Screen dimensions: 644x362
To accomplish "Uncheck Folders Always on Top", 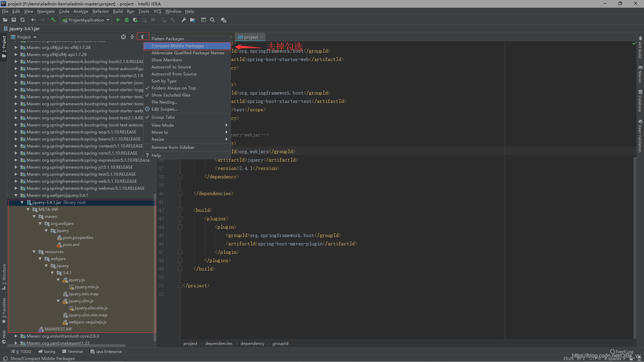I will point(173,88).
